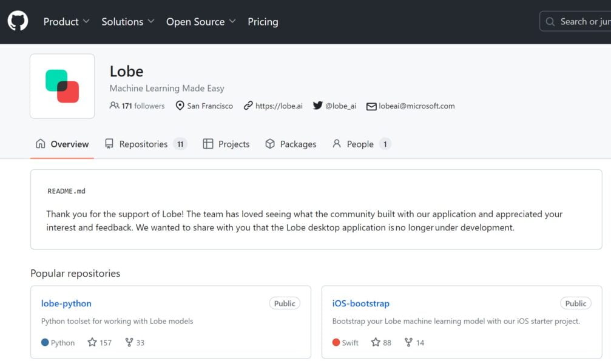Go to the Pricing page
Image resolution: width=611 pixels, height=364 pixels.
click(263, 22)
